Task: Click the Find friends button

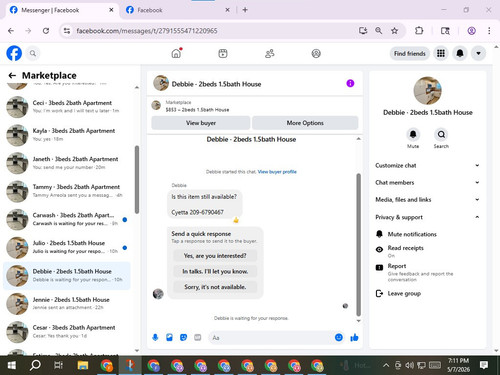Action: (410, 53)
